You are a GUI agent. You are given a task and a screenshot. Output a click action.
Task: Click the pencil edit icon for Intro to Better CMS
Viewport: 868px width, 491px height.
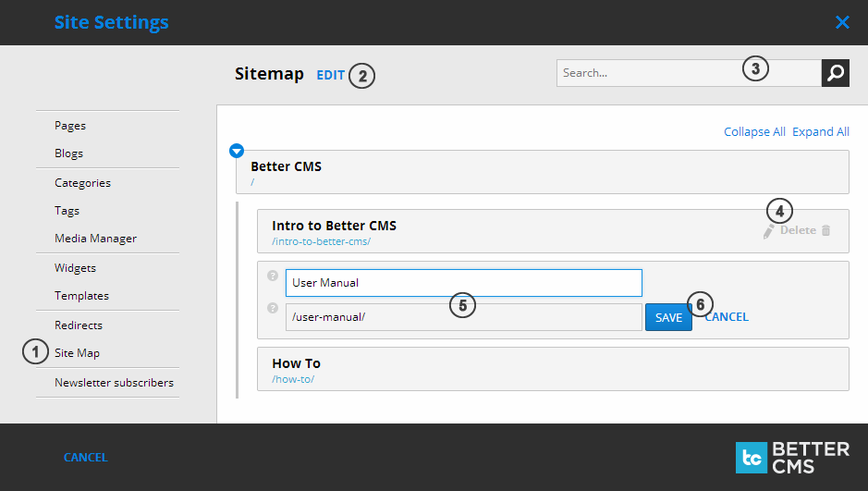(768, 232)
